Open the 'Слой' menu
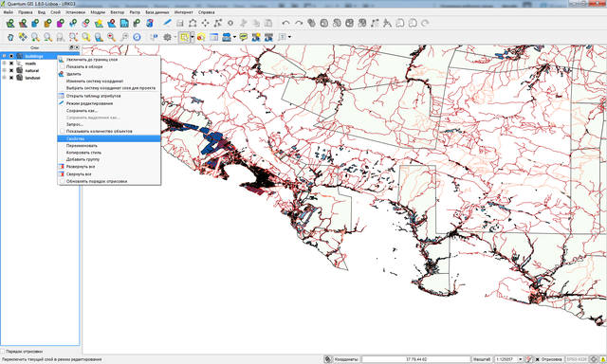The image size is (607, 364). coord(55,12)
